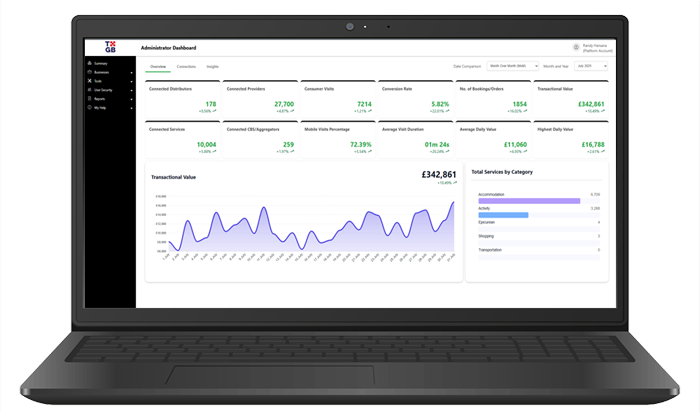Screen dimensions: 700x414
Task: Click the 259 CBS/Aggregators value
Action: coord(288,145)
